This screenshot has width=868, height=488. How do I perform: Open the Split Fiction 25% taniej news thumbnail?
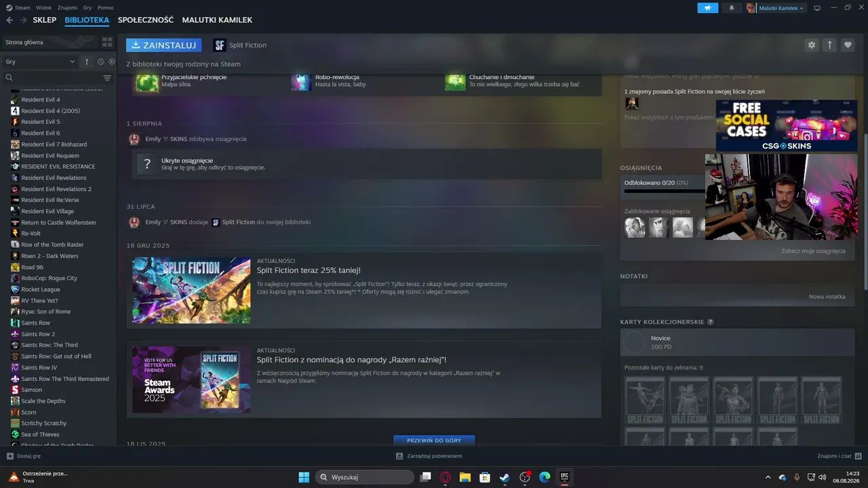pos(191,290)
